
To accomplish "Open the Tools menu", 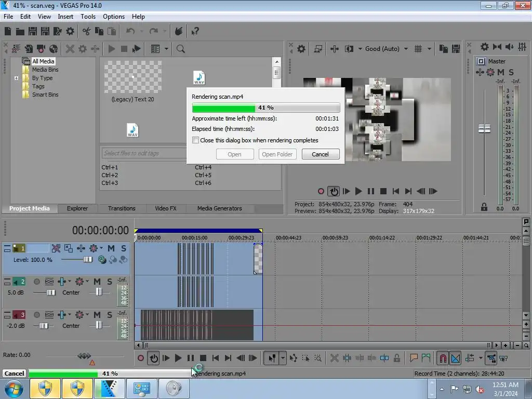I will pyautogui.click(x=88, y=16).
